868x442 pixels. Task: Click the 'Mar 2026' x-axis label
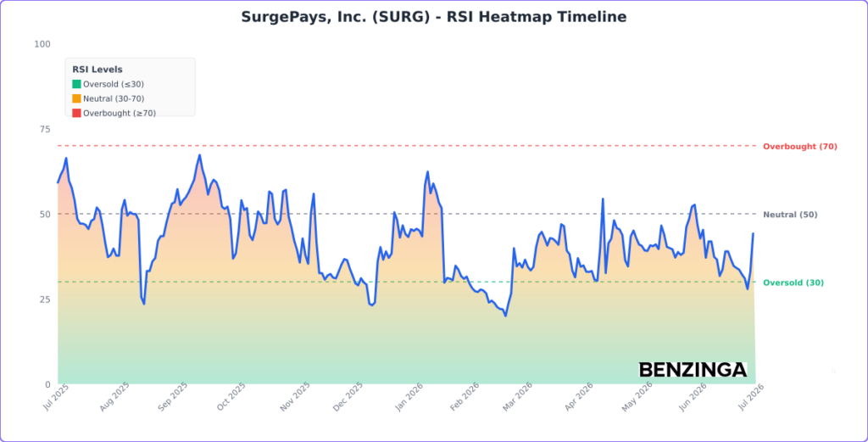tap(518, 396)
